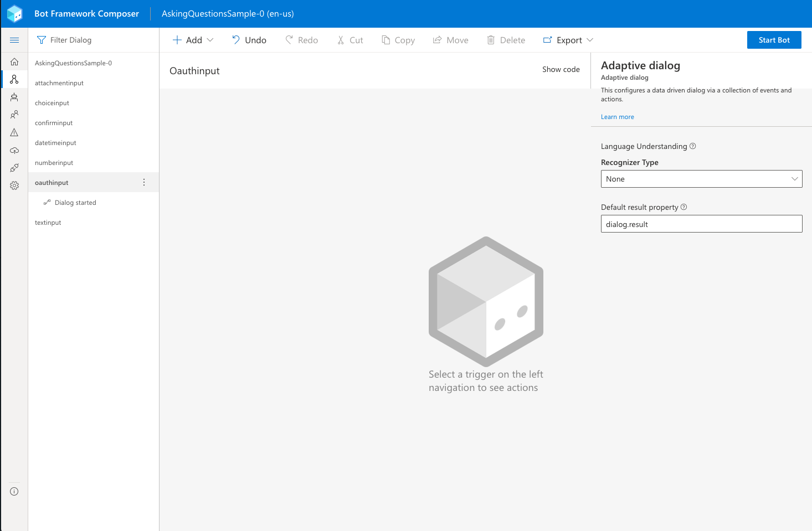Image resolution: width=812 pixels, height=531 pixels.
Task: Select the confirminput dialog
Action: pyautogui.click(x=94, y=123)
